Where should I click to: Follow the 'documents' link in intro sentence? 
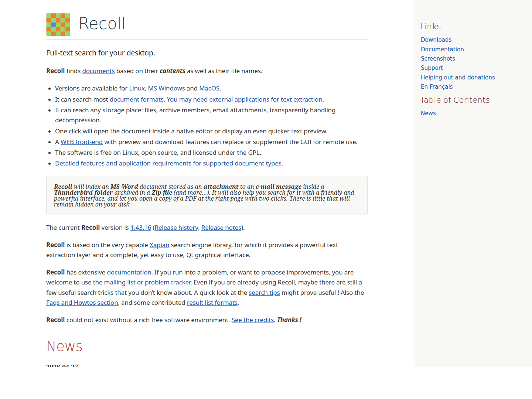(x=98, y=71)
